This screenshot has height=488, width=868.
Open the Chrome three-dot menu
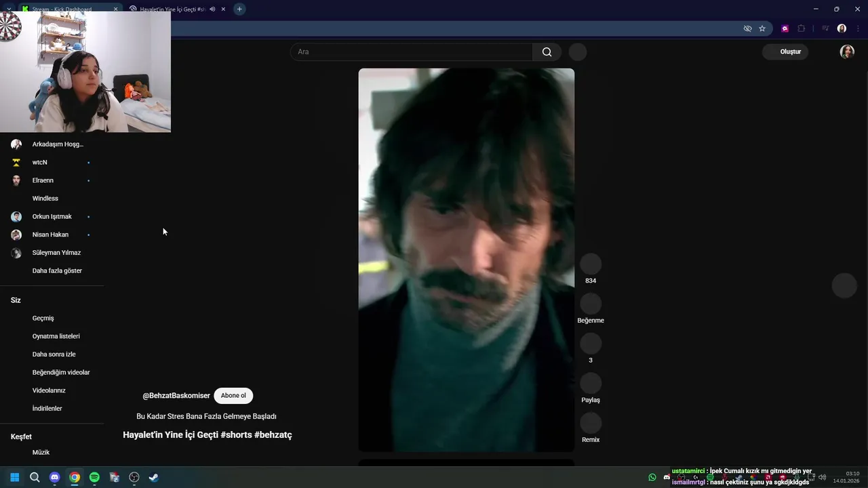click(858, 28)
